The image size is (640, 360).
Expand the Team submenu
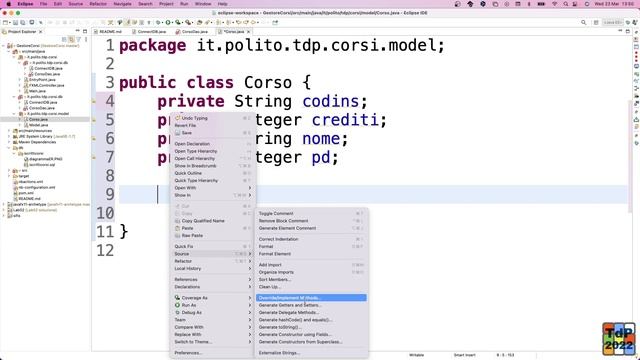(x=212, y=320)
